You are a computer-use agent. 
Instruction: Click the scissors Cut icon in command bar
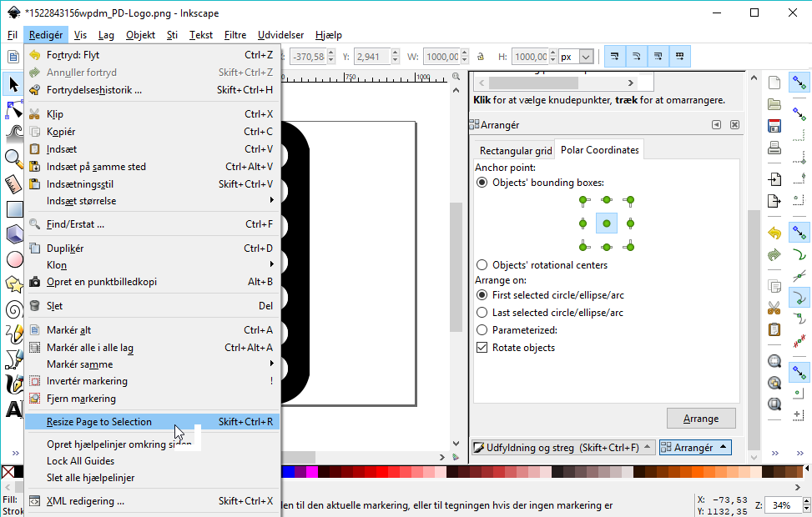774,309
